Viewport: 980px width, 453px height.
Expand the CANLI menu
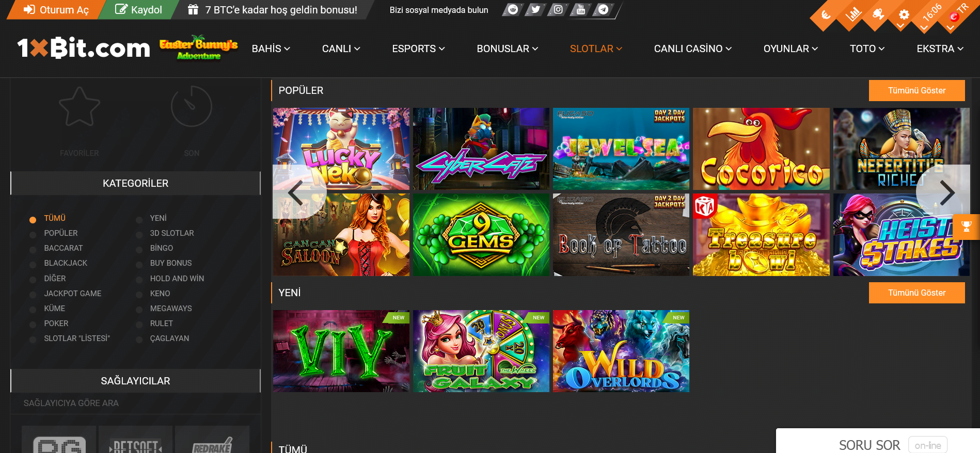pos(341,48)
